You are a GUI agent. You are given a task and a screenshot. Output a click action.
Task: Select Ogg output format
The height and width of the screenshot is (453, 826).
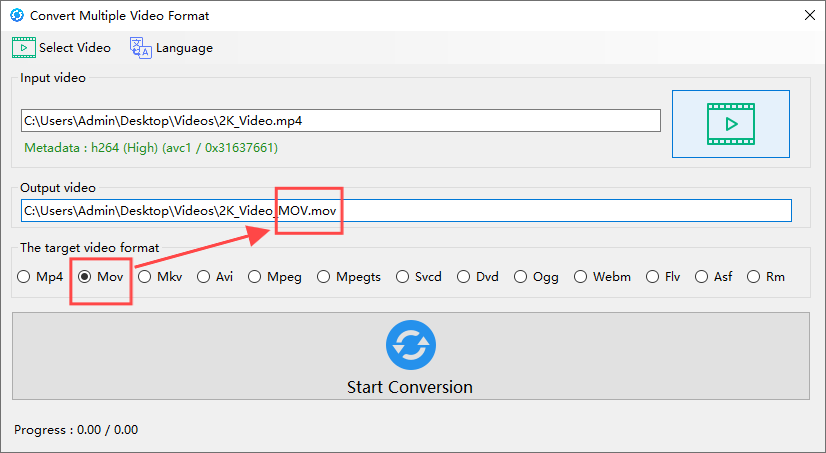pos(536,277)
